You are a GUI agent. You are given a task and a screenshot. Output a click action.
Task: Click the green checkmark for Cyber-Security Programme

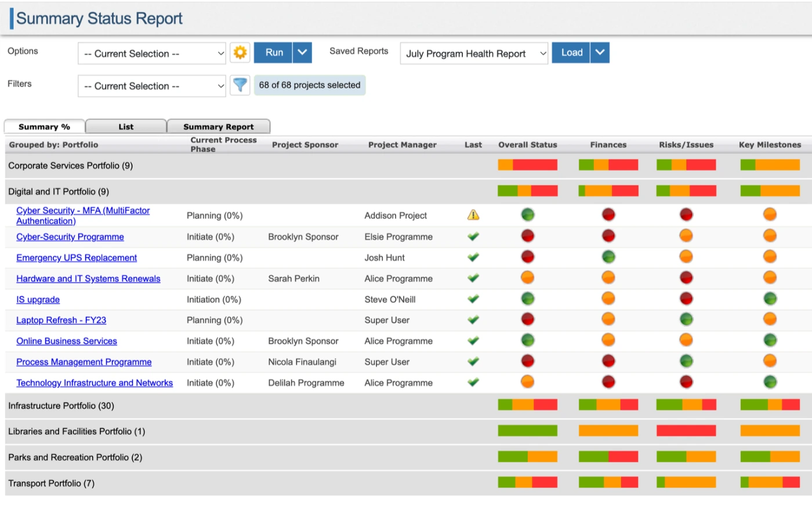pos(473,237)
